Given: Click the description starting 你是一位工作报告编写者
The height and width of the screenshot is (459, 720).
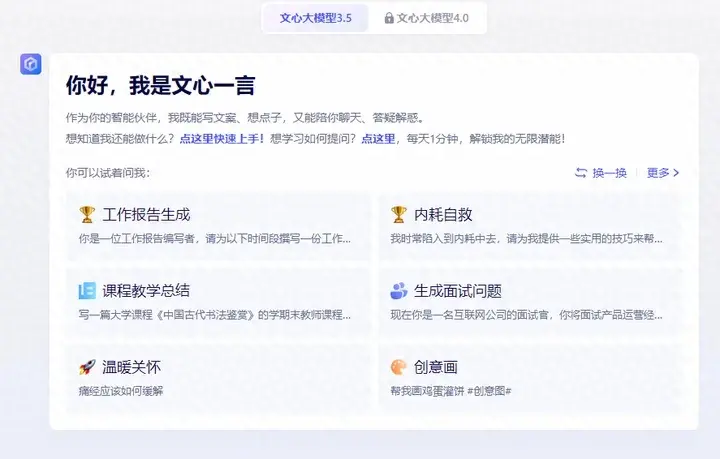Looking at the screenshot, I should click(215, 239).
